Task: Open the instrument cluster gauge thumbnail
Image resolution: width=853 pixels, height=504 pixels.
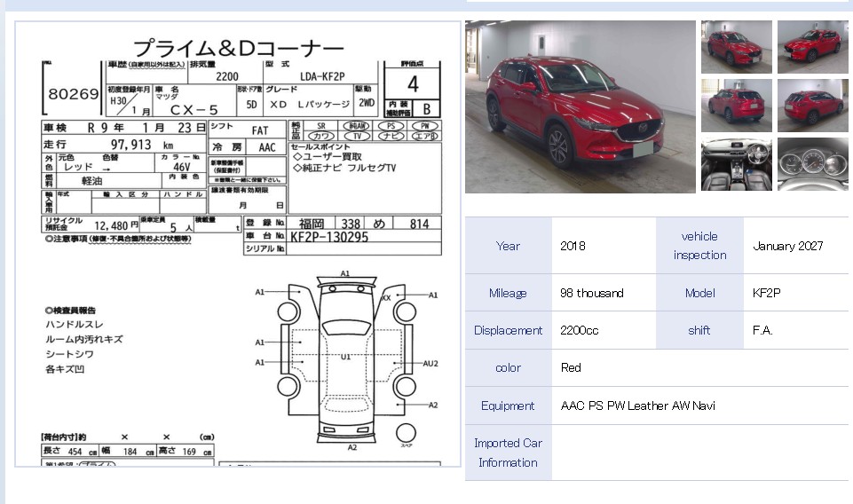Action: pos(812,164)
